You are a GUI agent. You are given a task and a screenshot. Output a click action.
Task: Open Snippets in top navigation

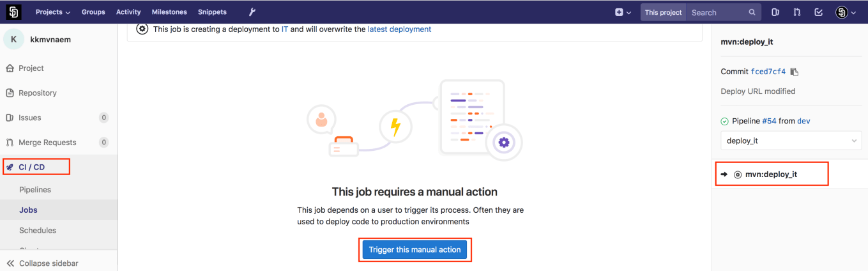pyautogui.click(x=212, y=12)
